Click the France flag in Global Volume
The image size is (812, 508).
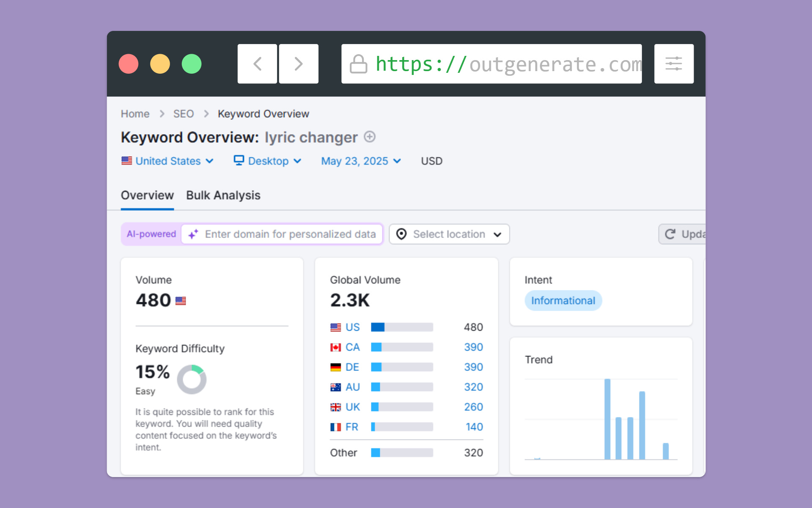336,427
